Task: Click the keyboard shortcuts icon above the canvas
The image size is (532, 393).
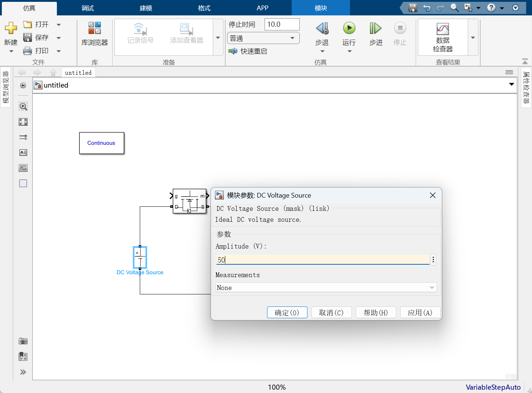Action: [509, 72]
